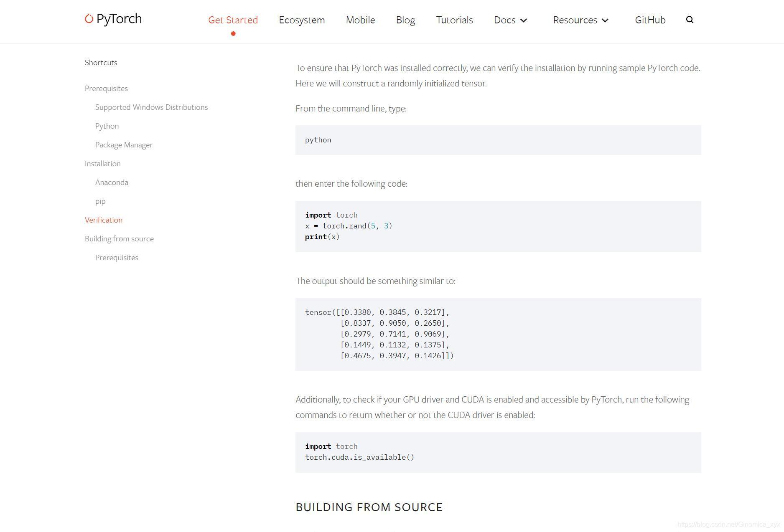Open the search magnifier icon
This screenshot has height=532, width=784.
(690, 20)
